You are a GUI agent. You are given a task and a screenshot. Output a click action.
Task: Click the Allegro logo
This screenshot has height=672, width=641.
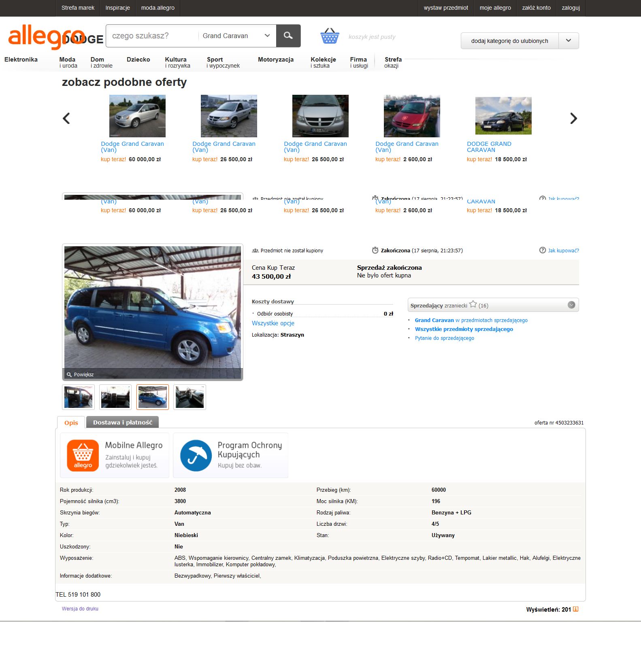(x=46, y=36)
